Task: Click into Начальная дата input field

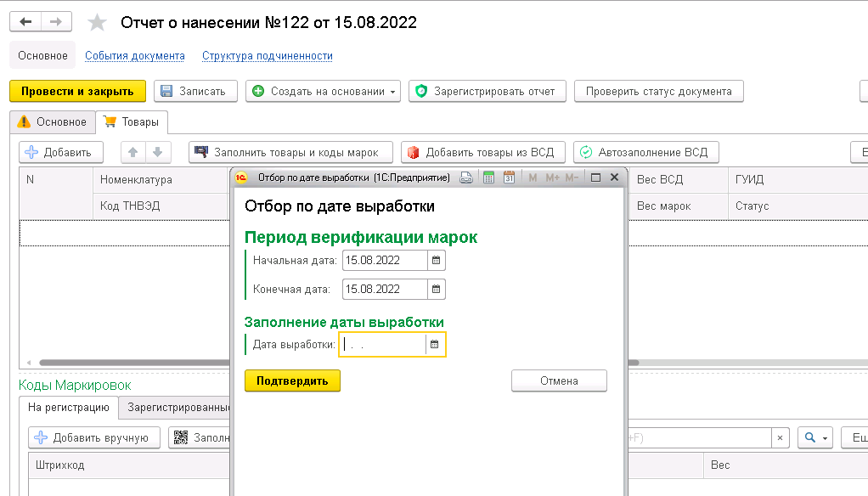Action: tap(385, 260)
